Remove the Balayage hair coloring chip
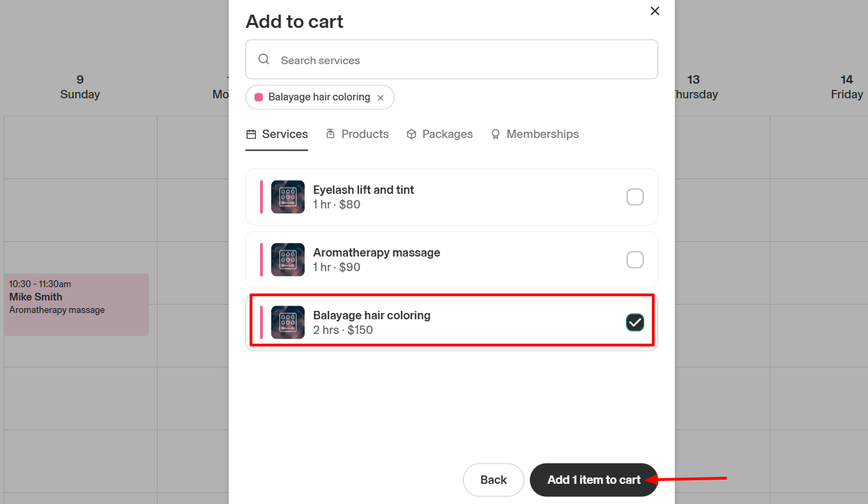The height and width of the screenshot is (504, 868). [x=380, y=98]
